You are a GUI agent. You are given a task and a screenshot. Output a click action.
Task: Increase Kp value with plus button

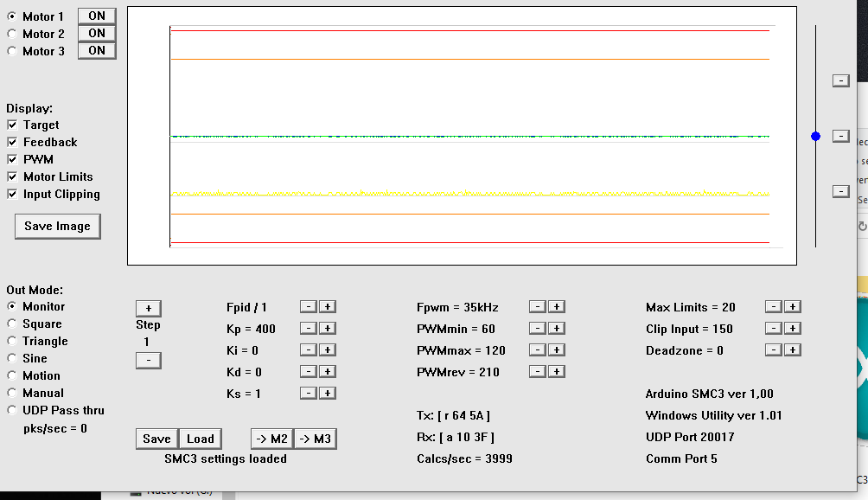click(328, 329)
